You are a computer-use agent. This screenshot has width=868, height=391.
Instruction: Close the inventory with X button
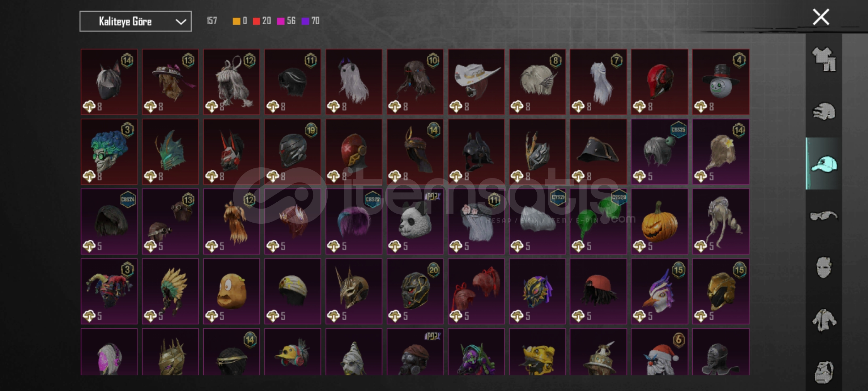click(821, 17)
